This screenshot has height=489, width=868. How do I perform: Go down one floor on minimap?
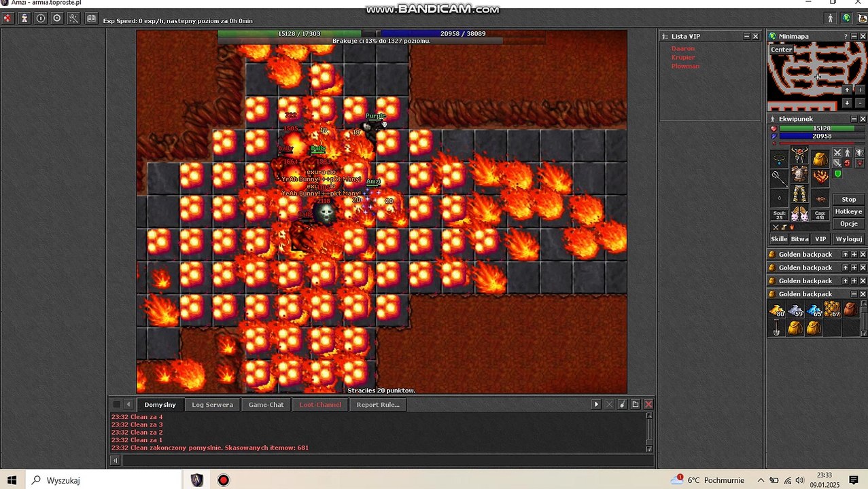pos(847,103)
